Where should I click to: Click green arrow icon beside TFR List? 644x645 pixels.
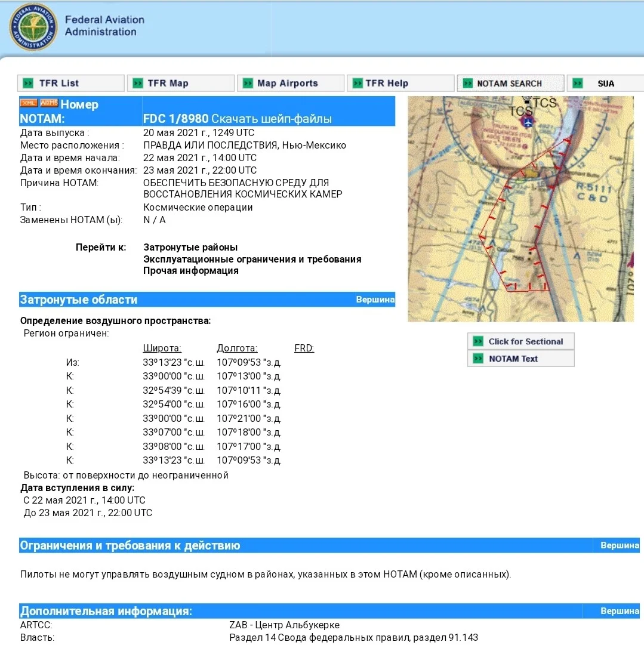point(28,83)
